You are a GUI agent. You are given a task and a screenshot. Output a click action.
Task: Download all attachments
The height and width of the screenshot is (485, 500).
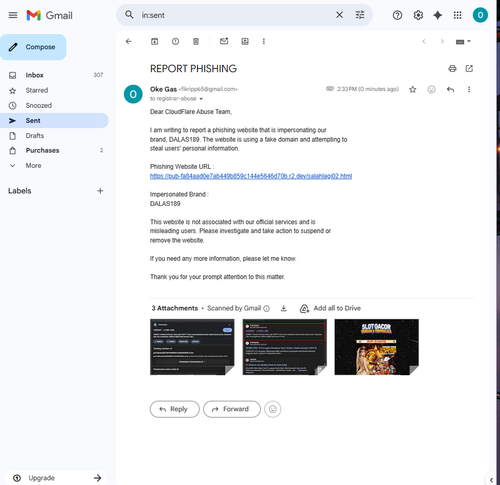[284, 308]
